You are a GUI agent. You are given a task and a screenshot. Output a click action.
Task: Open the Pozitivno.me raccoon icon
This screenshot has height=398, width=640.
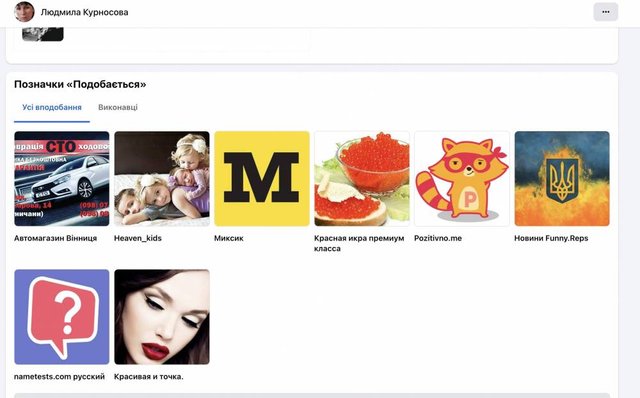(462, 178)
